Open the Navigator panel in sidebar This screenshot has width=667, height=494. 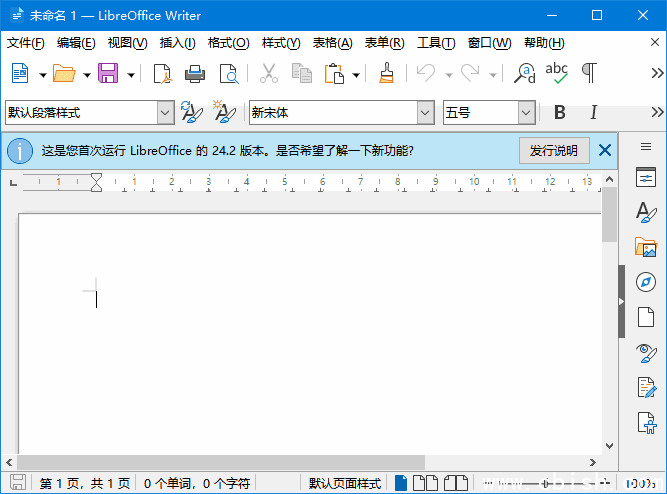pyautogui.click(x=645, y=282)
